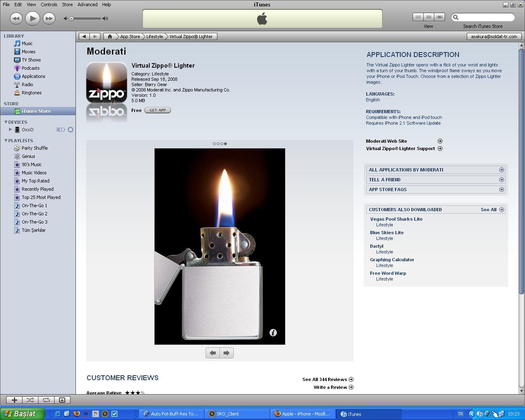Open All Applications by Moderati

[436, 170]
